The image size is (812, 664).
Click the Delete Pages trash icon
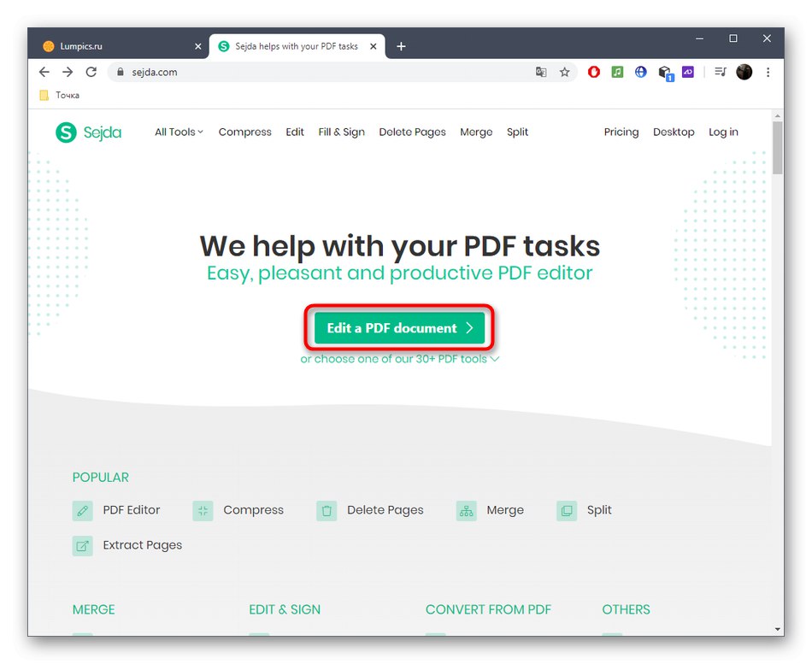(327, 510)
